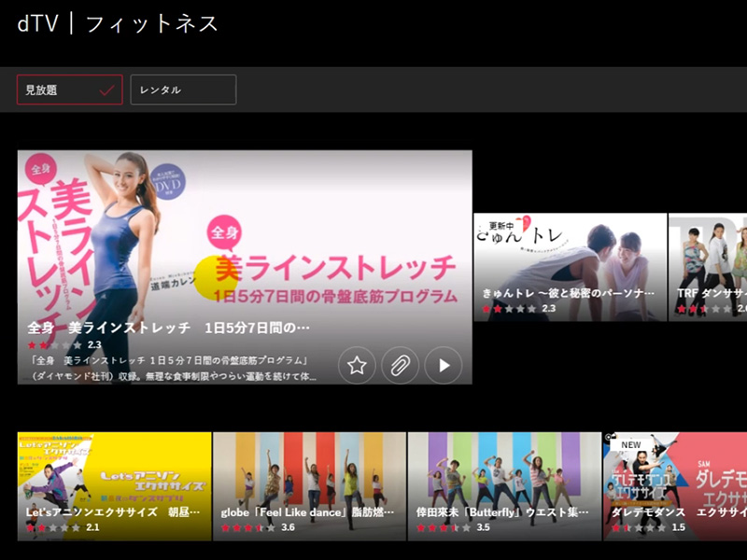Enable the レンタル filter
747x560 pixels.
tap(182, 90)
